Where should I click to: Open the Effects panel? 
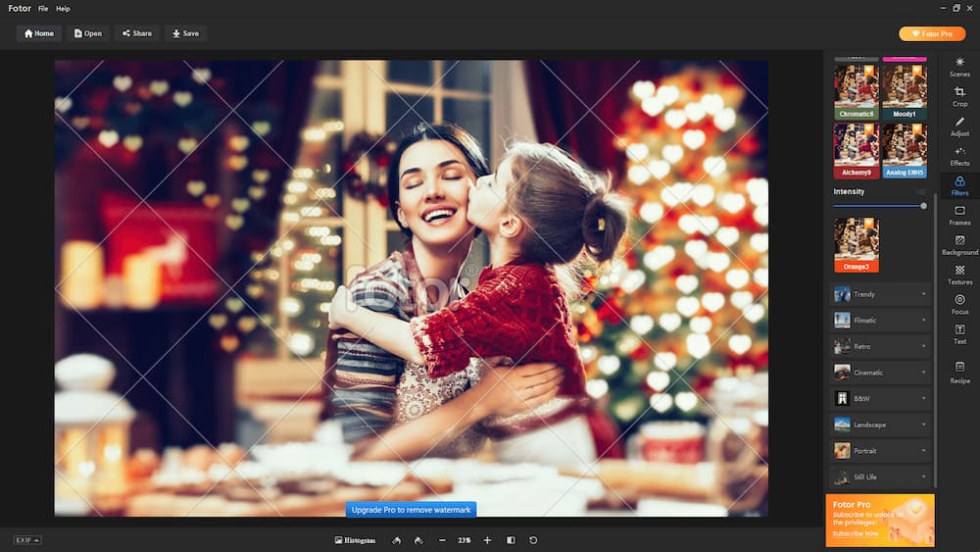click(x=959, y=156)
